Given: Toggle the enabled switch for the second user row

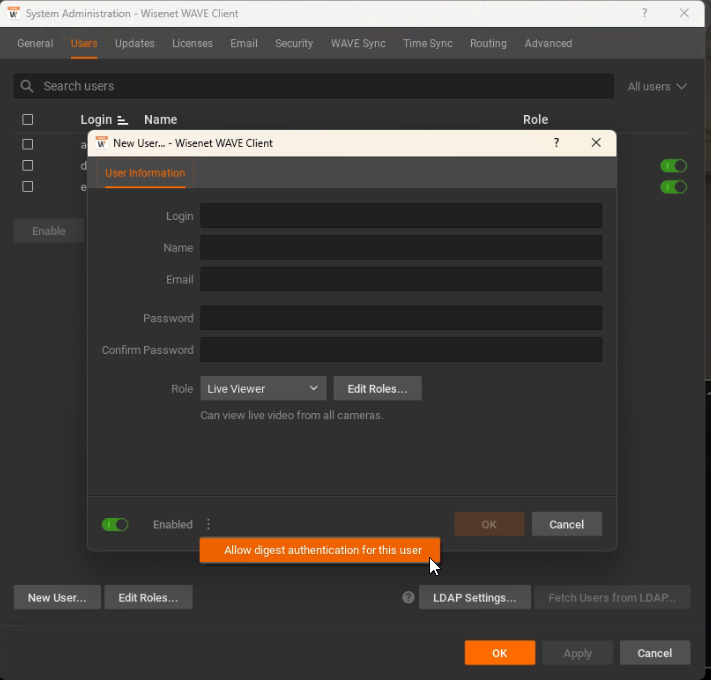Looking at the screenshot, I should pyautogui.click(x=673, y=166).
